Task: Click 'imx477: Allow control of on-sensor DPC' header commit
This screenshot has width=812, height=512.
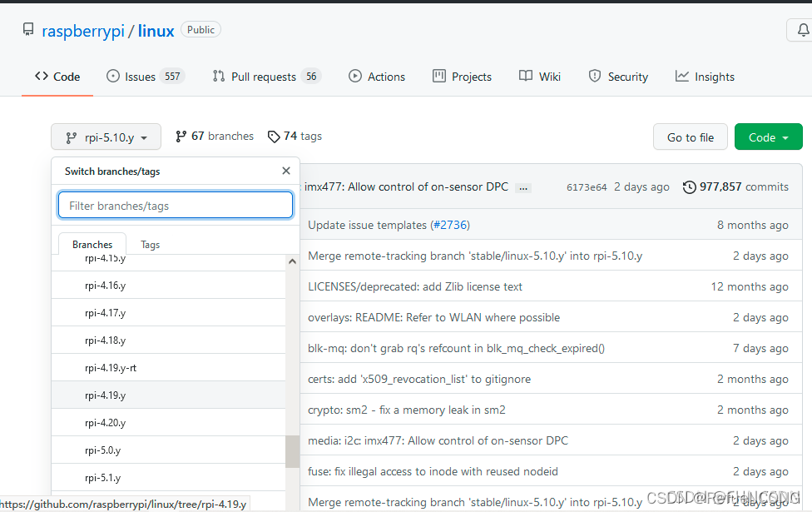Action: [407, 187]
